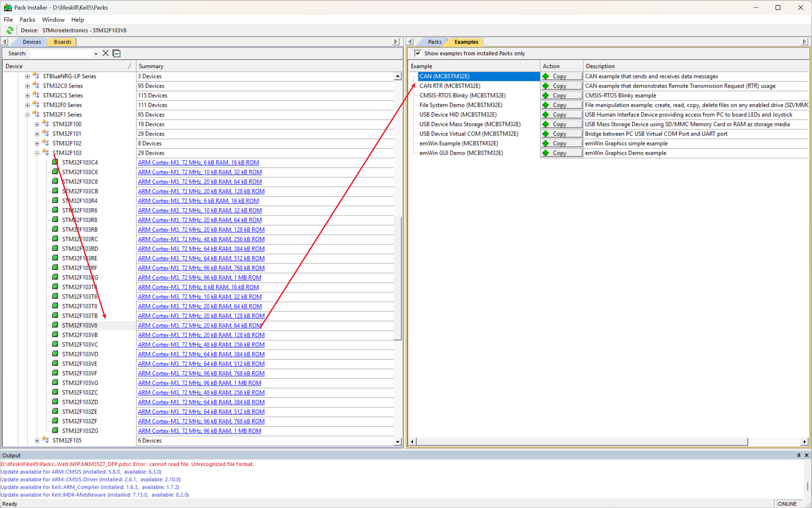Open the File menu
Screen dimensions: 812x508
(x=8, y=19)
